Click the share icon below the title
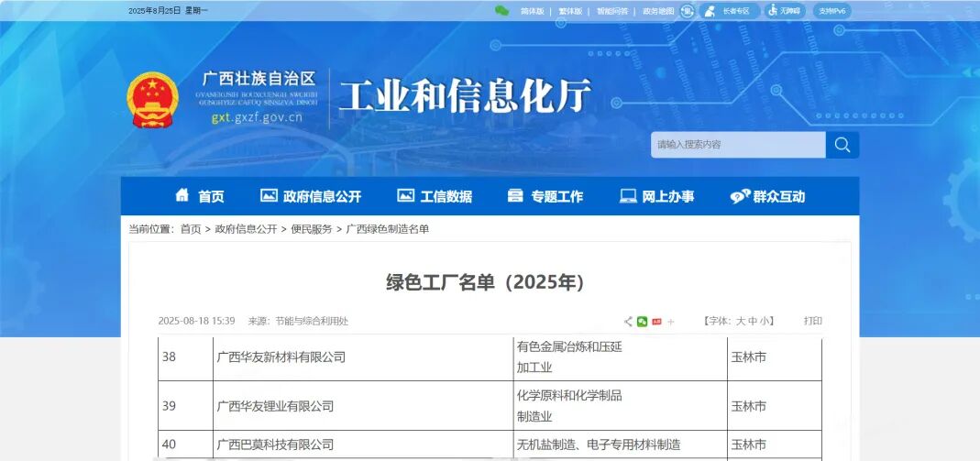Screen dimensions: 980x461 pyautogui.click(x=628, y=322)
